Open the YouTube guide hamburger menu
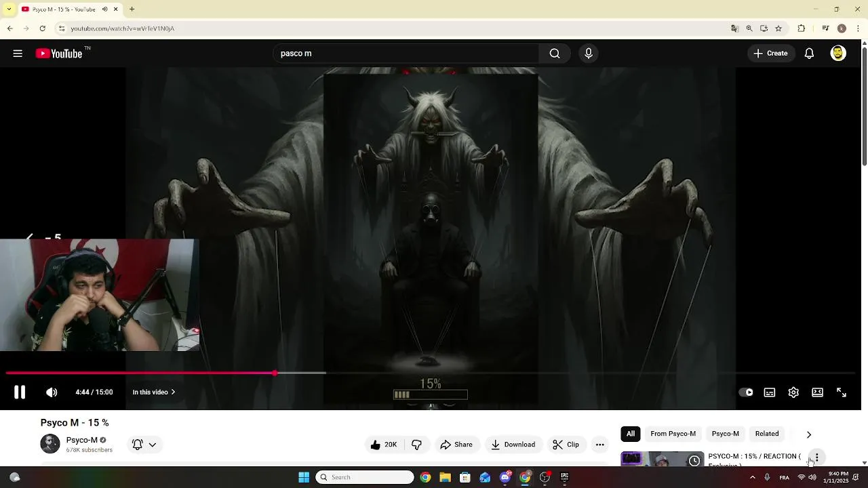This screenshot has height=488, width=868. click(x=18, y=54)
